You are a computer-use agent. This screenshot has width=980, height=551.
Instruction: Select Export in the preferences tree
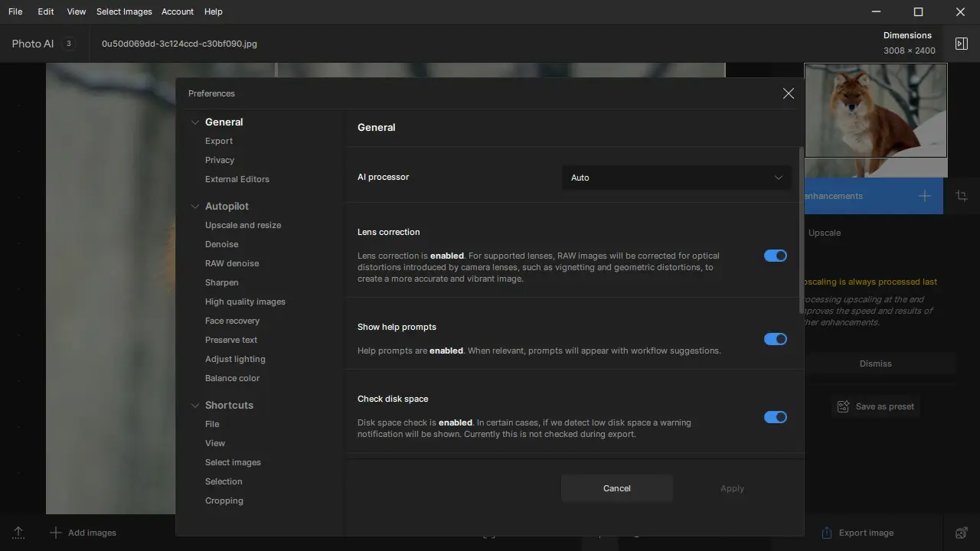[x=219, y=141]
